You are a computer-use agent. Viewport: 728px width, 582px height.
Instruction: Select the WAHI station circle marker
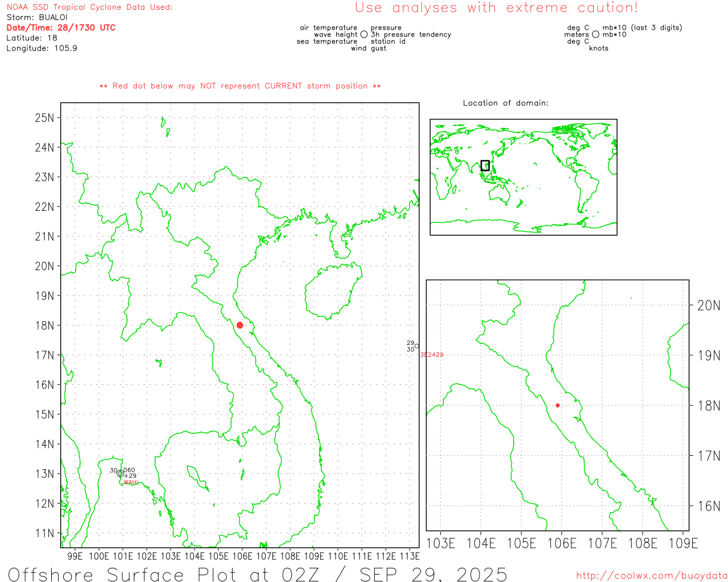[x=120, y=473]
